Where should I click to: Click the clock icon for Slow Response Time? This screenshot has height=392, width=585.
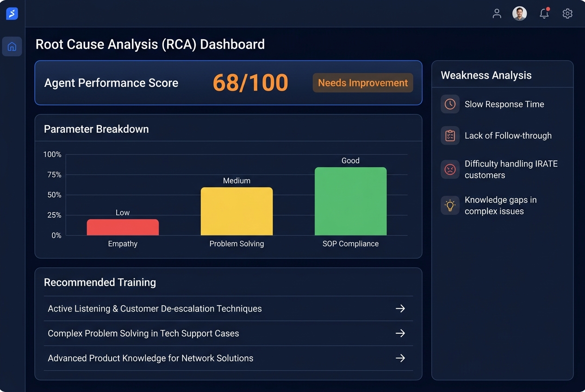[x=450, y=104]
